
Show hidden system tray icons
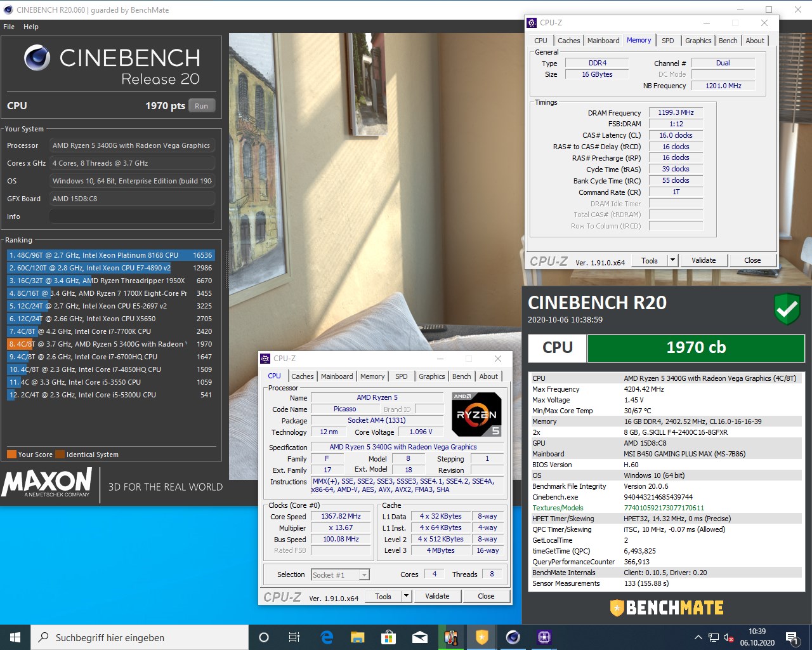(x=698, y=637)
